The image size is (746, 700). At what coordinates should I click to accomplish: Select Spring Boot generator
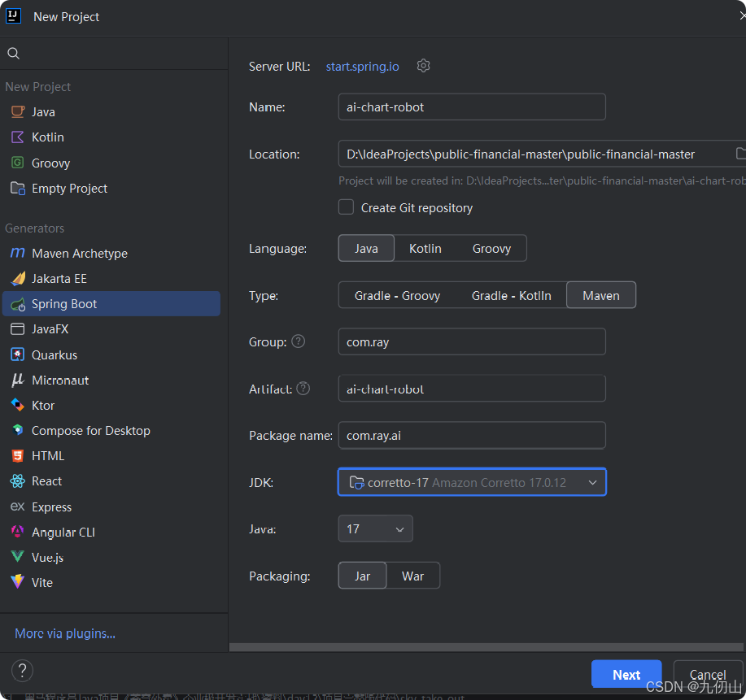tap(111, 304)
